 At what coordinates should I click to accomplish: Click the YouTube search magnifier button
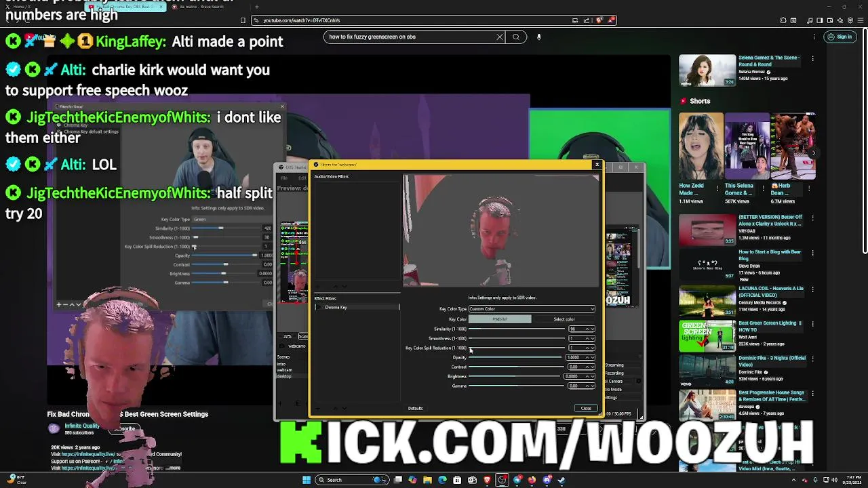pyautogui.click(x=516, y=37)
